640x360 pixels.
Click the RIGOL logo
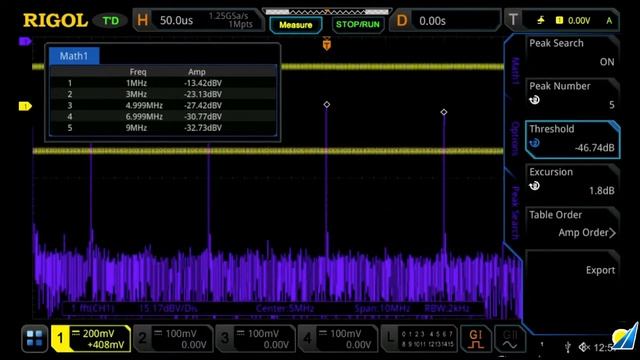pos(55,20)
